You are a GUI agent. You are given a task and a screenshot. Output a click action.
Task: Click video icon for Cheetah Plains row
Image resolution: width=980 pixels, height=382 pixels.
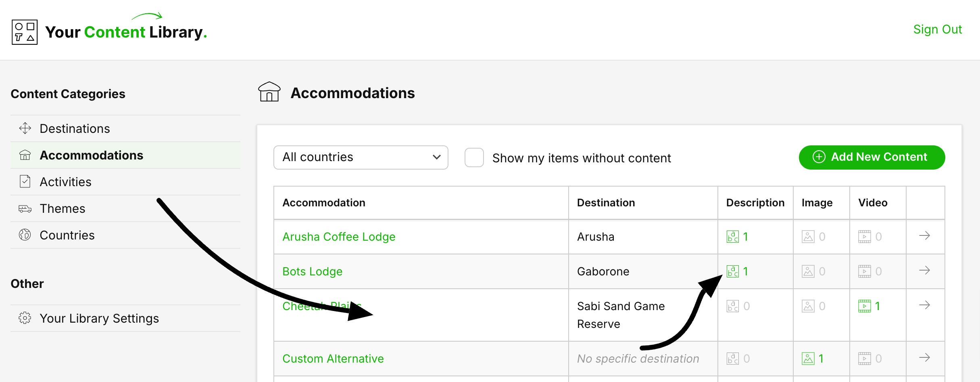pyautogui.click(x=864, y=306)
